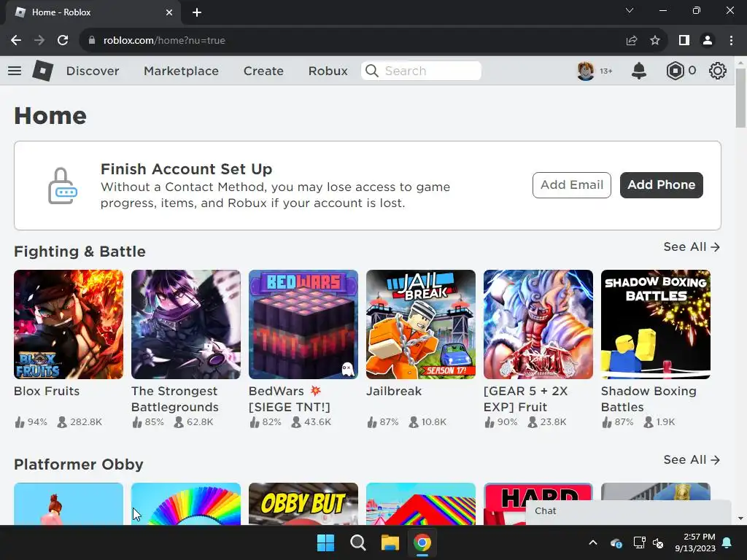
Task: Click the Blox Fruits title text
Action: [x=47, y=391]
